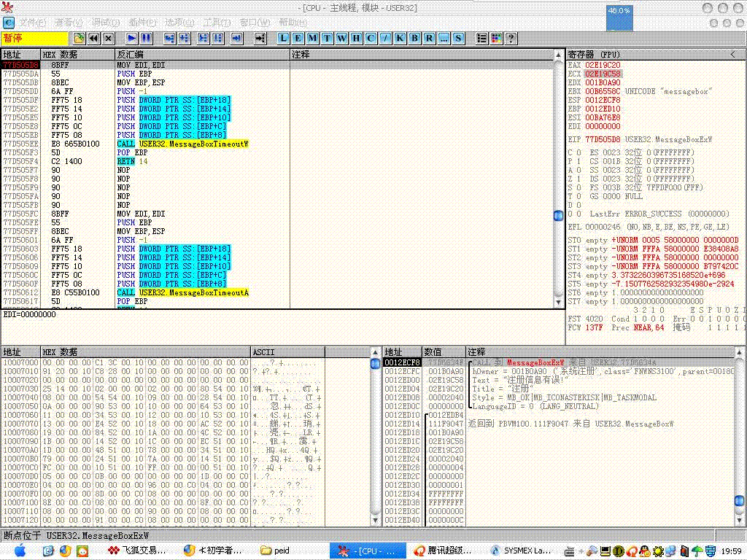Click the left arrow in registers header
Screen dimensions: 747x560
[x=732, y=55]
